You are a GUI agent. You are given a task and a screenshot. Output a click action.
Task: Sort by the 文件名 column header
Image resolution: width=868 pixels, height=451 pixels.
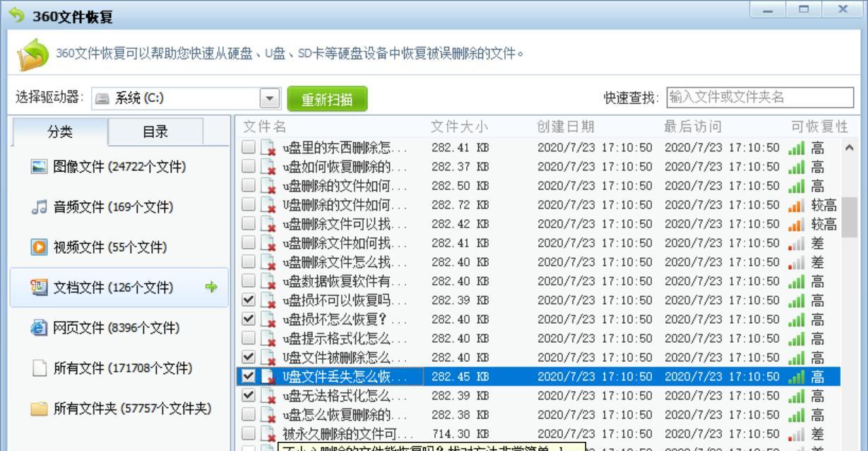pos(265,127)
